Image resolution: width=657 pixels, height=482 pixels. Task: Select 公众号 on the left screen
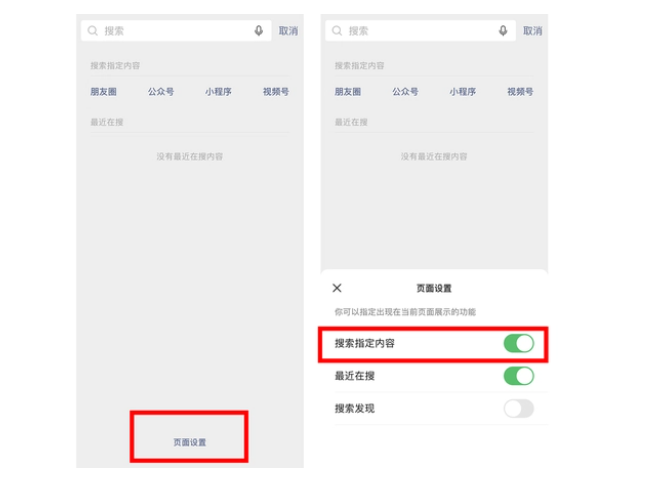pos(160,91)
